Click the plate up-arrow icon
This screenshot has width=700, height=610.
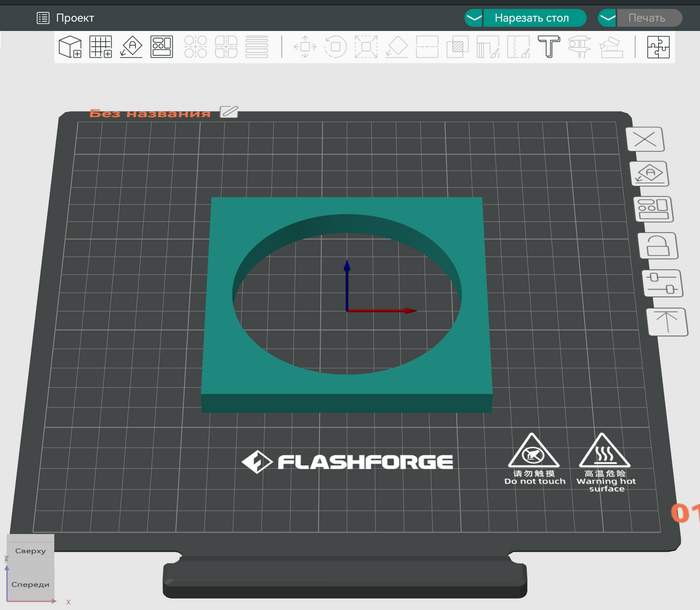pos(667,322)
